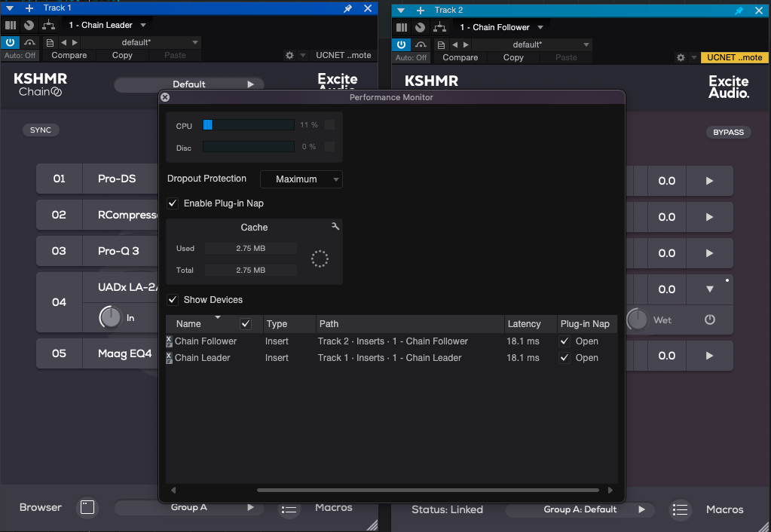Open the '1 - Chain Follower' plugin selector

(501, 28)
